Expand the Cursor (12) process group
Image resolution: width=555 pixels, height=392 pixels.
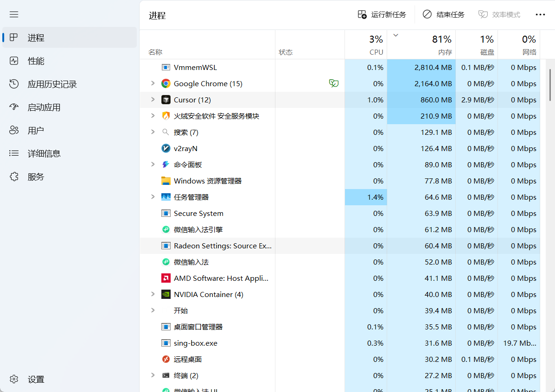point(153,100)
